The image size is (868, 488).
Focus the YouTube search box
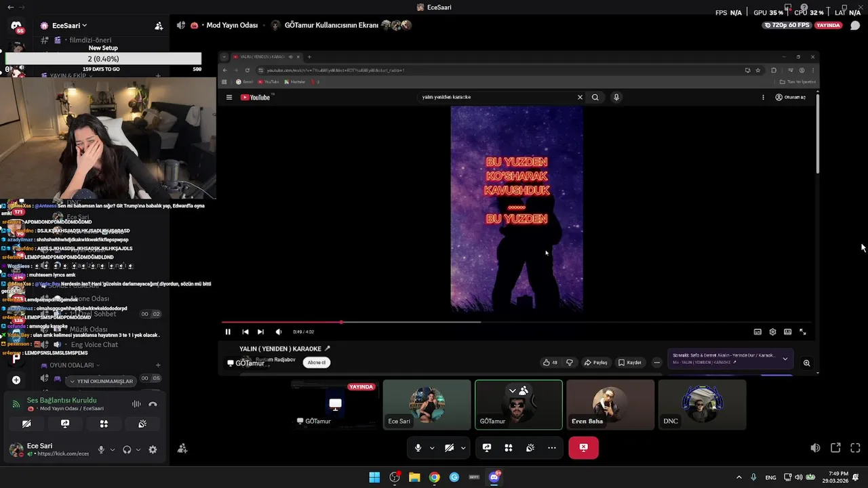point(496,97)
